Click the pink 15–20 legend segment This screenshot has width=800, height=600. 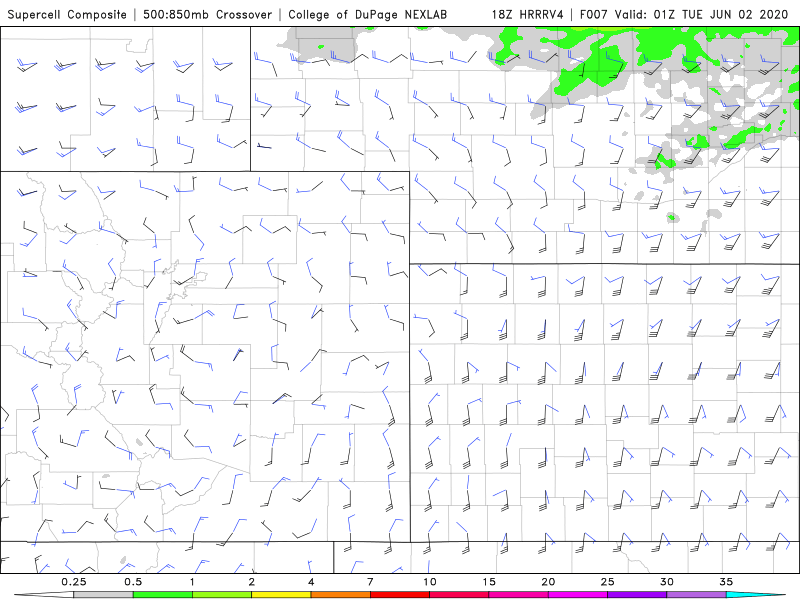518,595
